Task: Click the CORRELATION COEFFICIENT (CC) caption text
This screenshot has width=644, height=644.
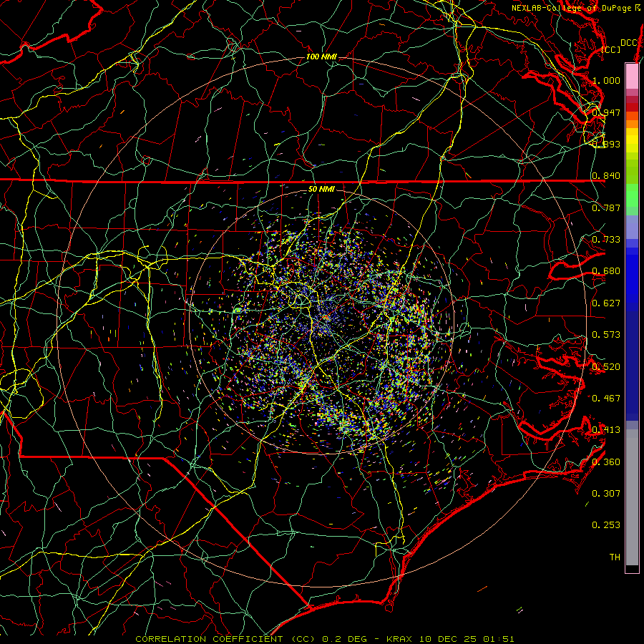Action: 225,639
